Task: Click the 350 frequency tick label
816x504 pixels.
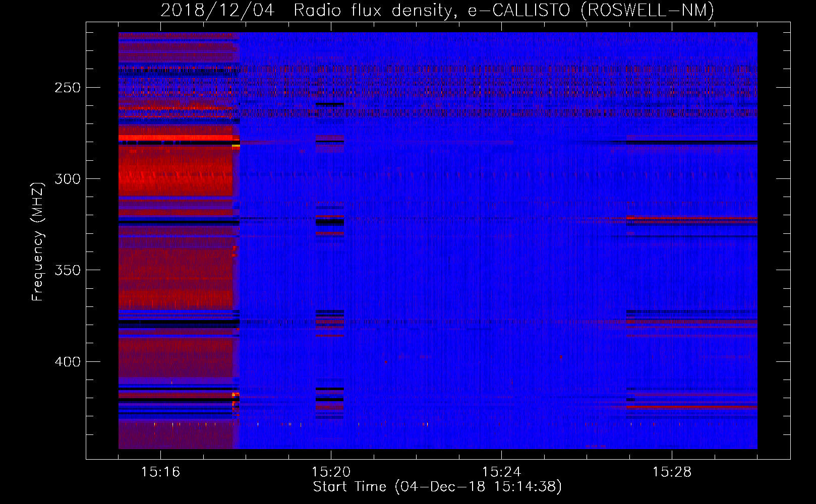Action: click(68, 270)
